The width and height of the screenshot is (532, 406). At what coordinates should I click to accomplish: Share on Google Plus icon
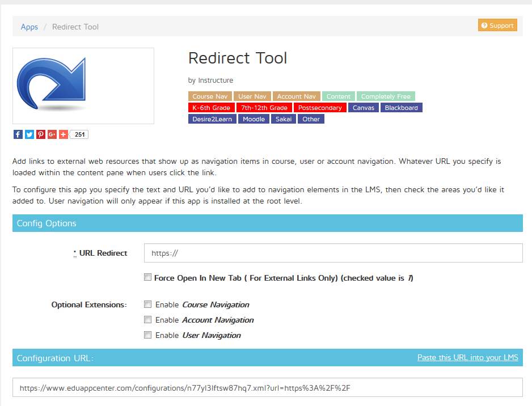[52, 134]
